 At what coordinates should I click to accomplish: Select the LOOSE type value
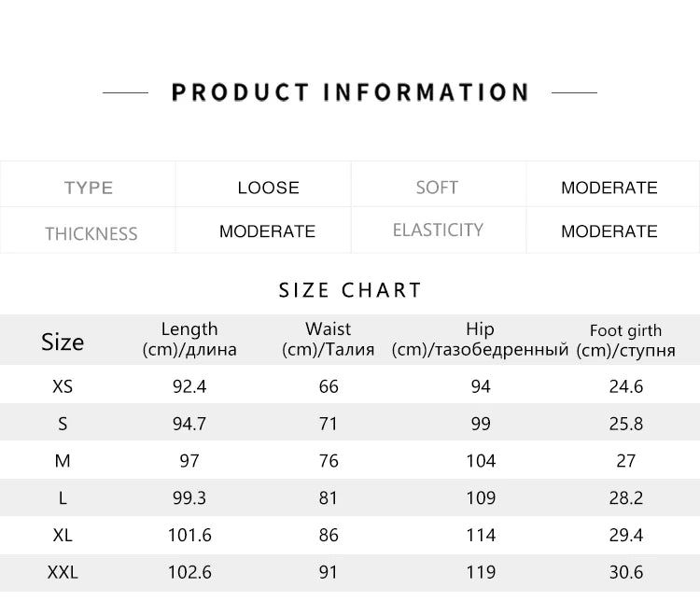coord(268,188)
